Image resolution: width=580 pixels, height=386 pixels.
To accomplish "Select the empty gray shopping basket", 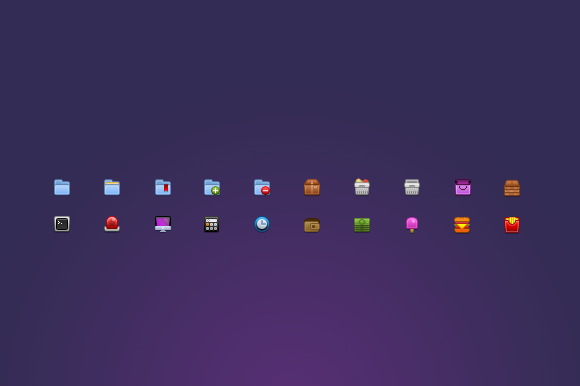I will (412, 187).
